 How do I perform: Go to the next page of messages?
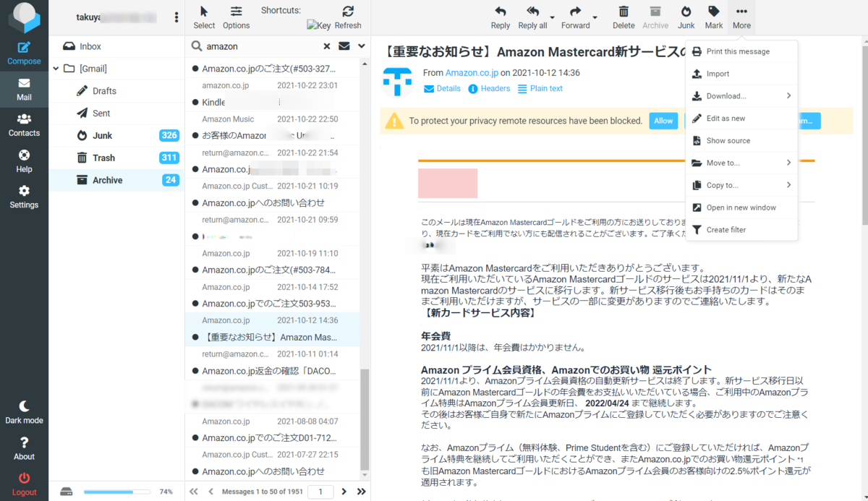click(344, 492)
